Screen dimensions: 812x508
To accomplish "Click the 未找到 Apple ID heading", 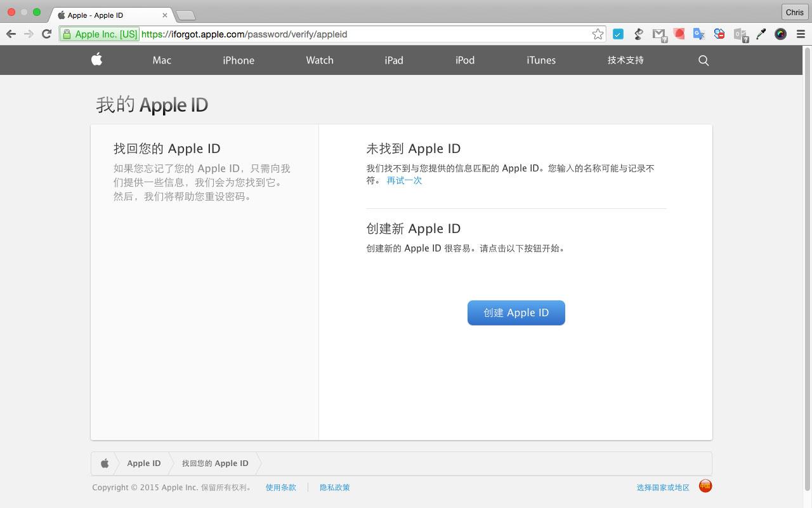I will click(x=414, y=149).
